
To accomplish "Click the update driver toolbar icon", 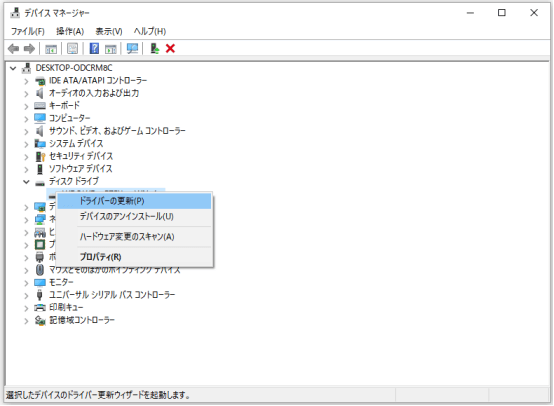I will (x=154, y=48).
